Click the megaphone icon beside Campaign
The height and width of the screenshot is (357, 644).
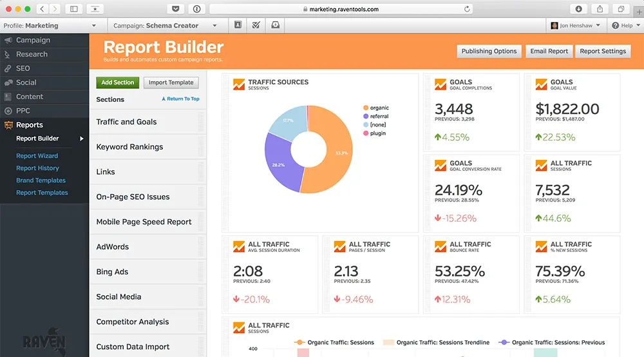[8, 40]
